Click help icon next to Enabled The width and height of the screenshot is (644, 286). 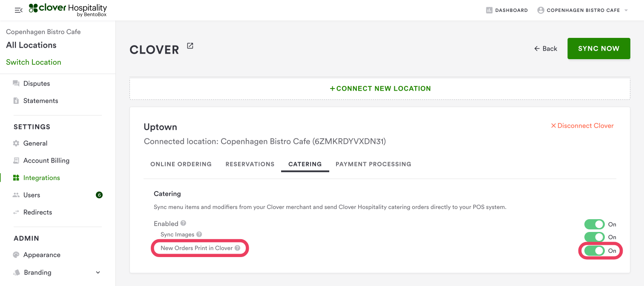[x=183, y=223]
